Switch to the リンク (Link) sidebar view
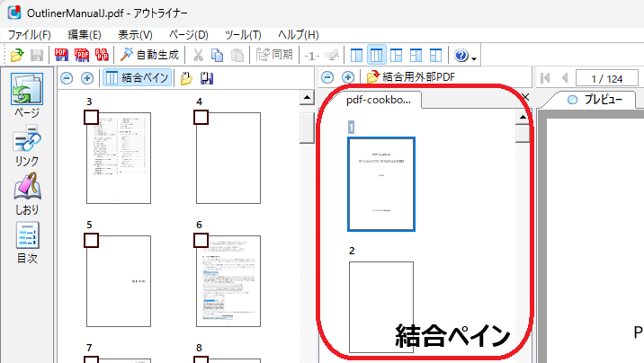Viewport: 644px width, 363px height. tap(26, 146)
